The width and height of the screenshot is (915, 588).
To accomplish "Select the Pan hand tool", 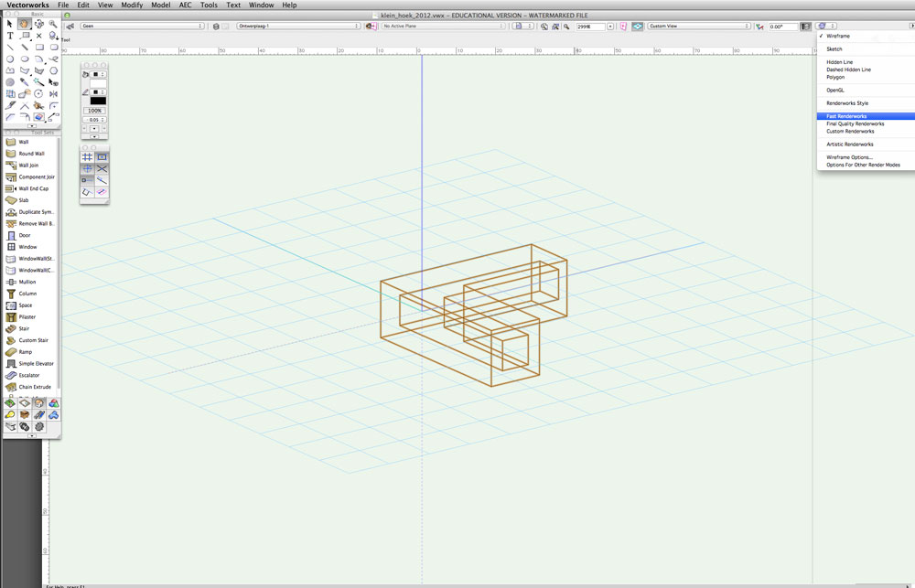I will 24,24.
